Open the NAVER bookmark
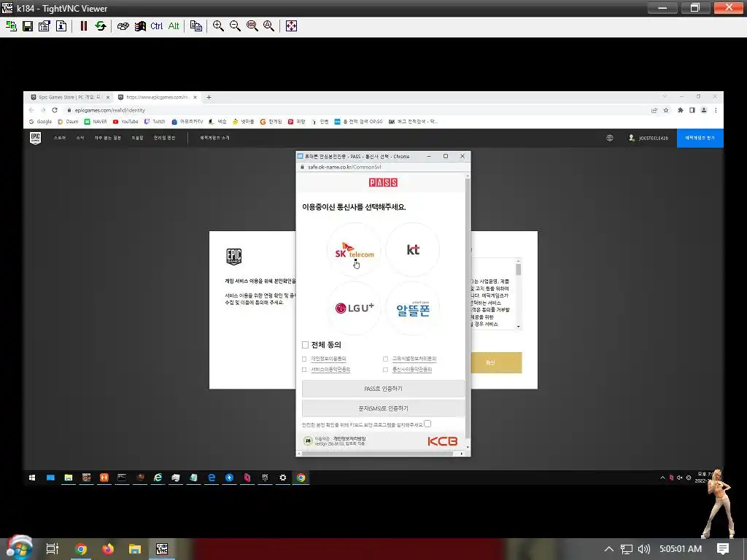The width and height of the screenshot is (747, 560). (96, 122)
